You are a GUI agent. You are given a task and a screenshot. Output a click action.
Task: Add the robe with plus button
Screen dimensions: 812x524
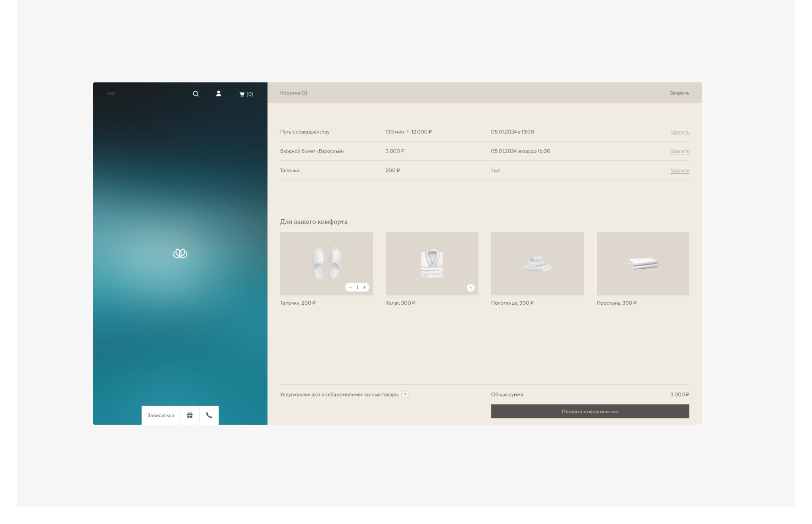coord(471,288)
